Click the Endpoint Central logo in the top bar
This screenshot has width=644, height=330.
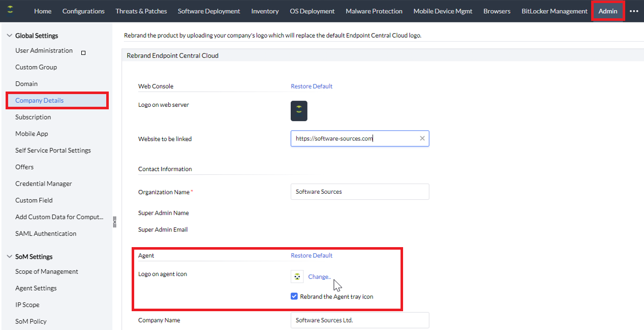pyautogui.click(x=11, y=10)
